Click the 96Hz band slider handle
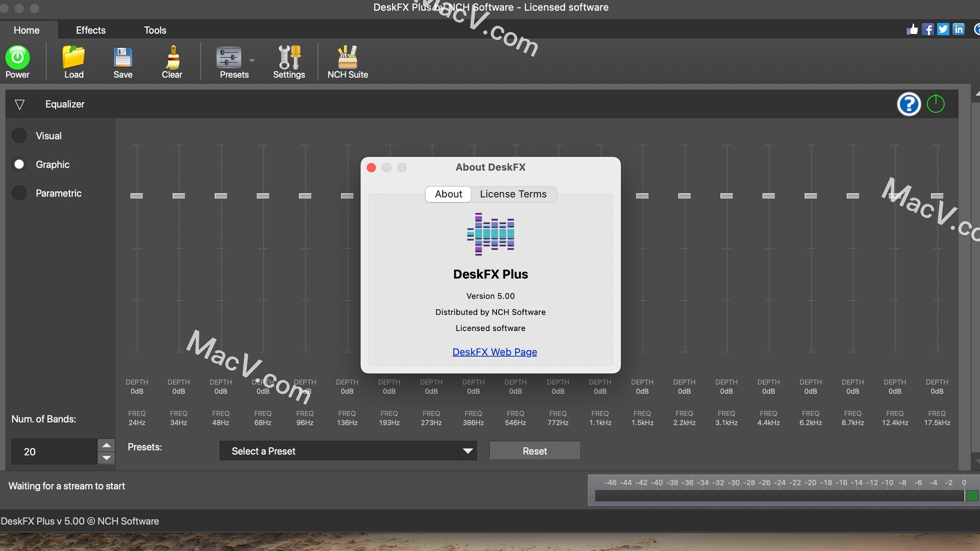 (x=305, y=196)
